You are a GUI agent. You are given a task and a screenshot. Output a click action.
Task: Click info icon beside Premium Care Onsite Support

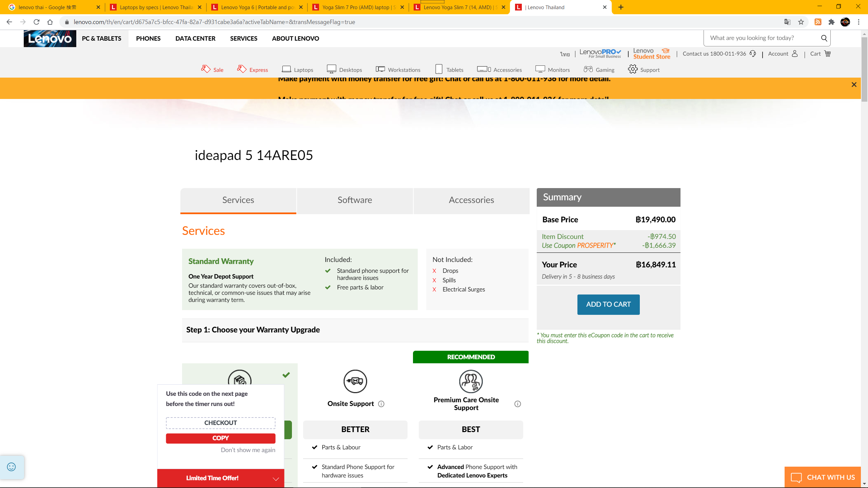coord(517,404)
